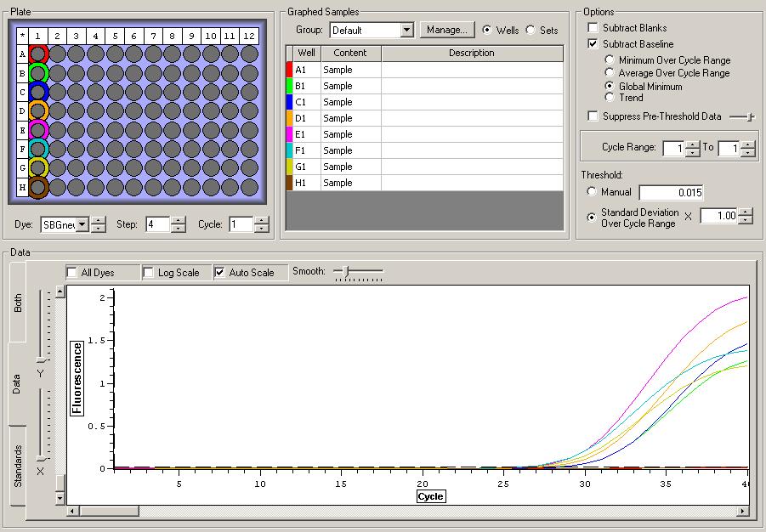This screenshot has width=766, height=532.
Task: Select plate column header 6
Action: pos(133,36)
